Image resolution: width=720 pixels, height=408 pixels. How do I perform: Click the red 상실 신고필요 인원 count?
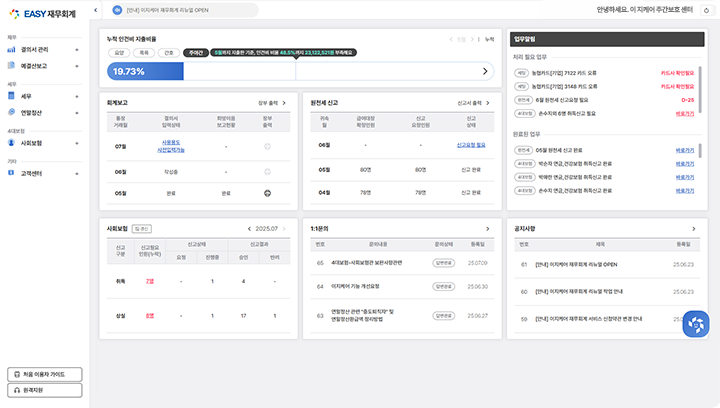click(x=150, y=316)
